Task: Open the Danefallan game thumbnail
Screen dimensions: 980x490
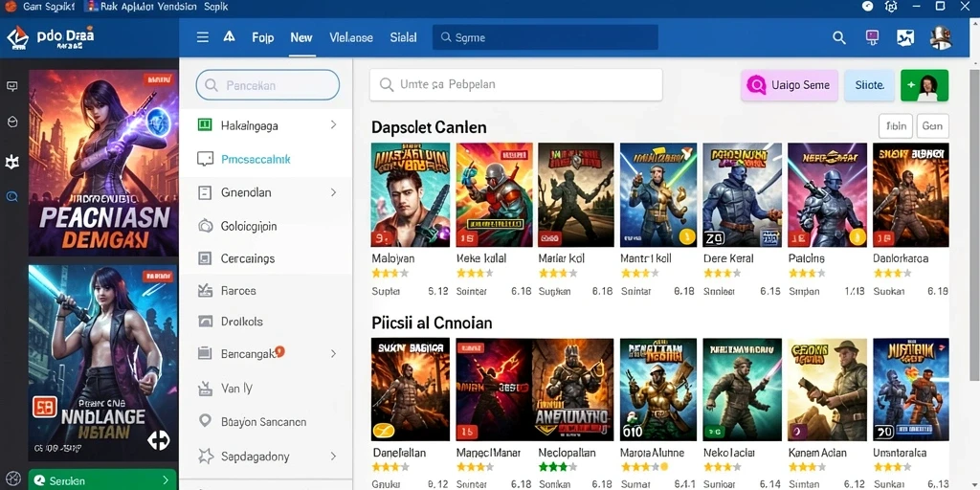Action: point(410,390)
